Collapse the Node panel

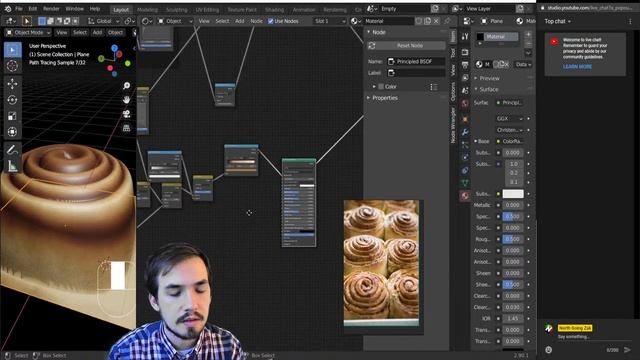click(378, 32)
